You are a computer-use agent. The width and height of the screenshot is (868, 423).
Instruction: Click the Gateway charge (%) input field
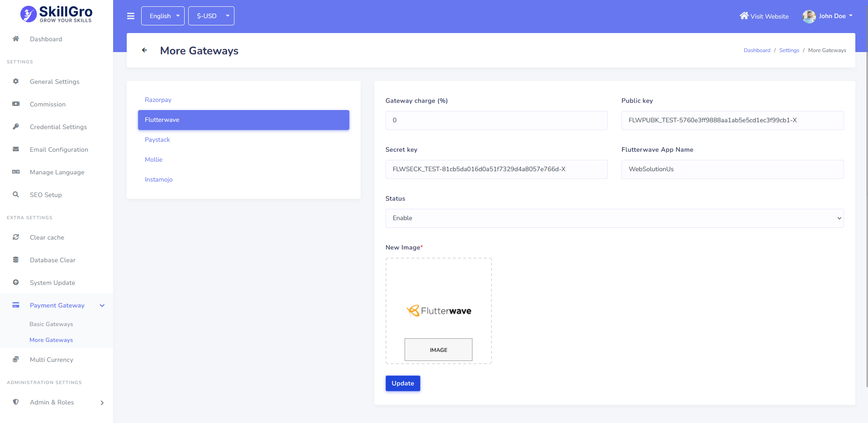click(x=496, y=120)
